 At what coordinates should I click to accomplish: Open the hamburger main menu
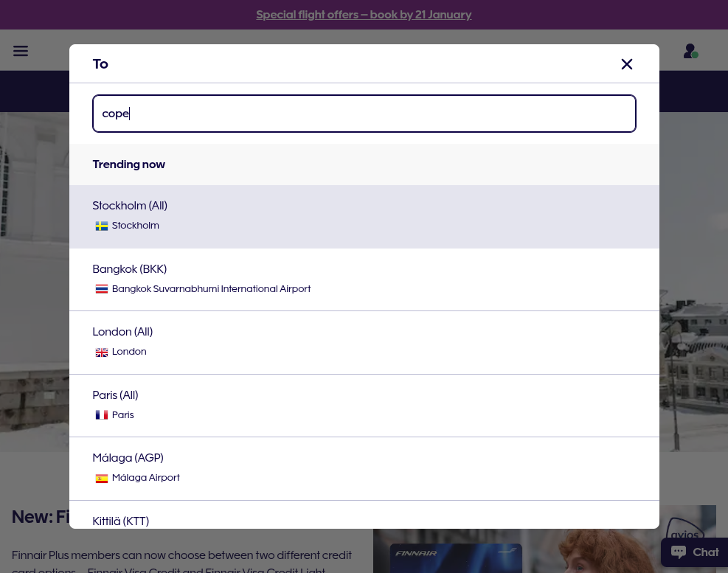(x=21, y=51)
